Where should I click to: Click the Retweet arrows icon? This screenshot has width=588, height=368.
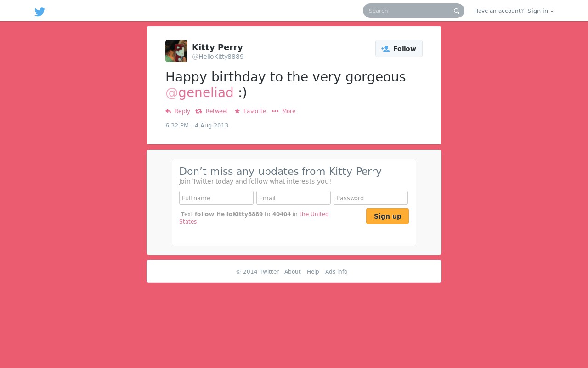coord(198,111)
